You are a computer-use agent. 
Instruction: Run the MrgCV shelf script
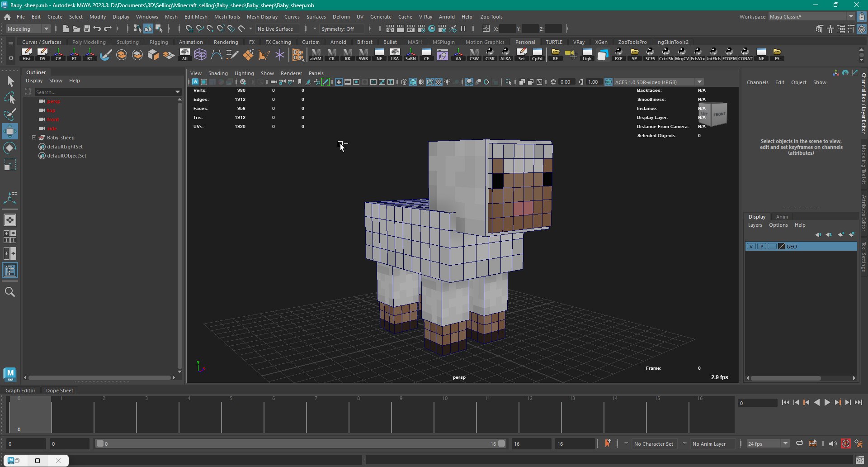pyautogui.click(x=682, y=54)
